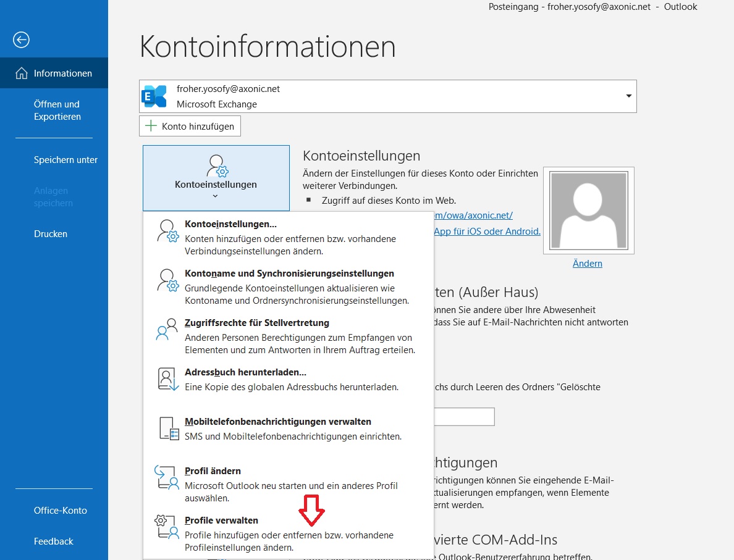Click the disabled Anlagen speichern item

pyautogui.click(x=53, y=196)
